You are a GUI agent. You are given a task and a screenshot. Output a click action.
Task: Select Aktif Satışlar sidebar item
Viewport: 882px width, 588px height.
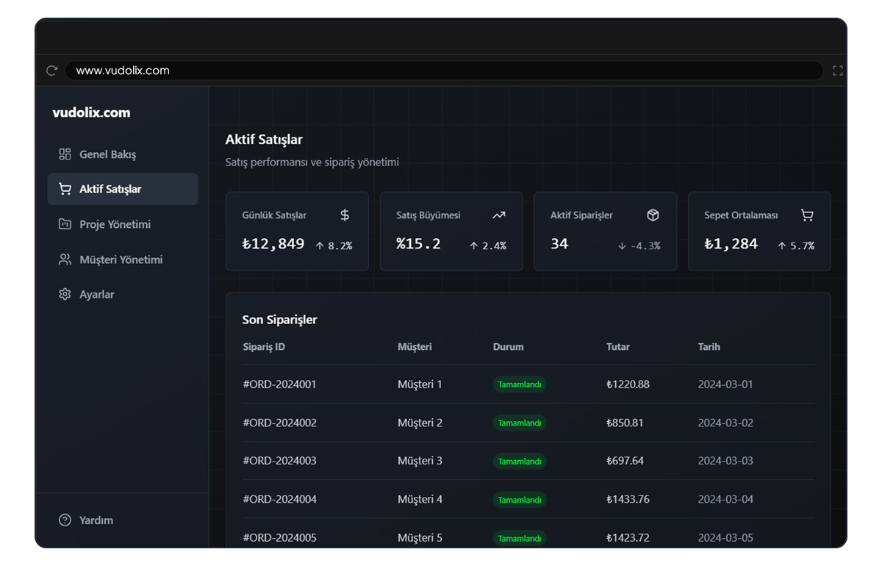(110, 190)
